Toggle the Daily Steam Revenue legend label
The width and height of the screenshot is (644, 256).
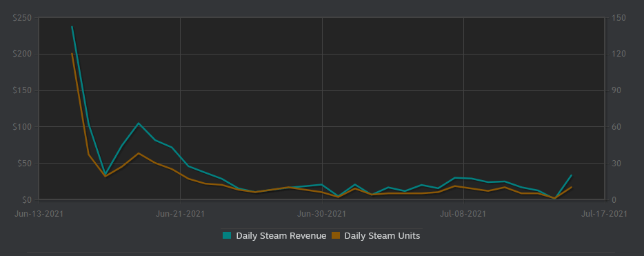pos(281,236)
